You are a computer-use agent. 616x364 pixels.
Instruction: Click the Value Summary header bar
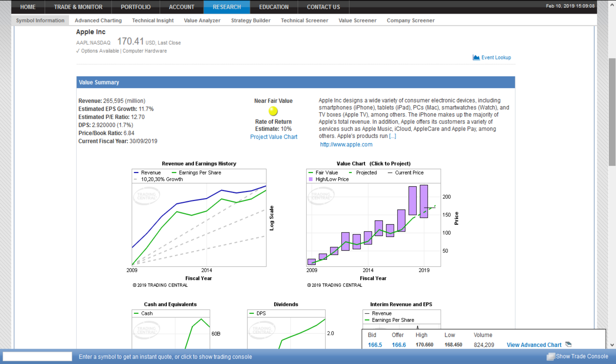296,82
